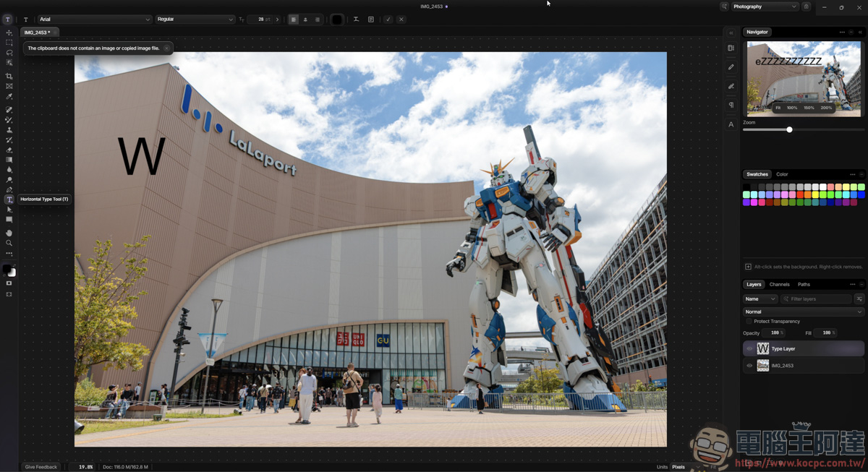Click the warp text icon
This screenshot has width=868, height=472.
(x=356, y=20)
